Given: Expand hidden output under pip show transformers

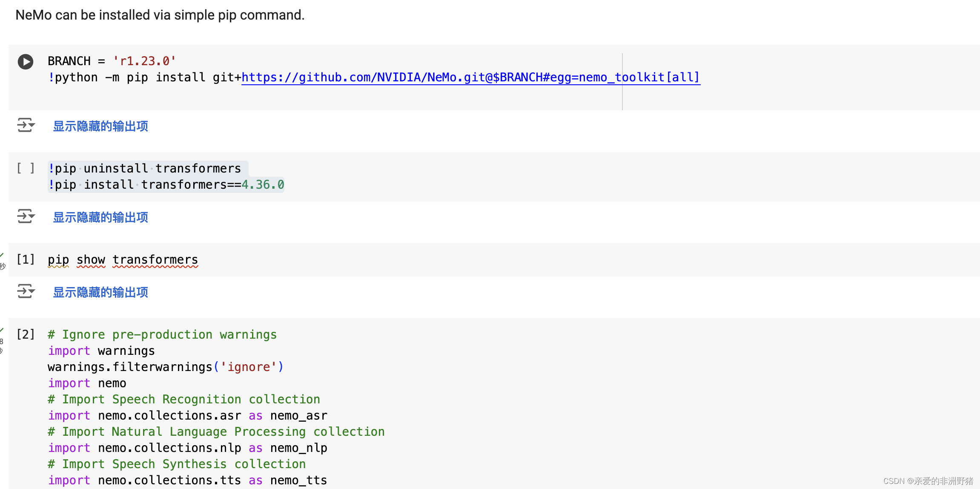Looking at the screenshot, I should (100, 292).
